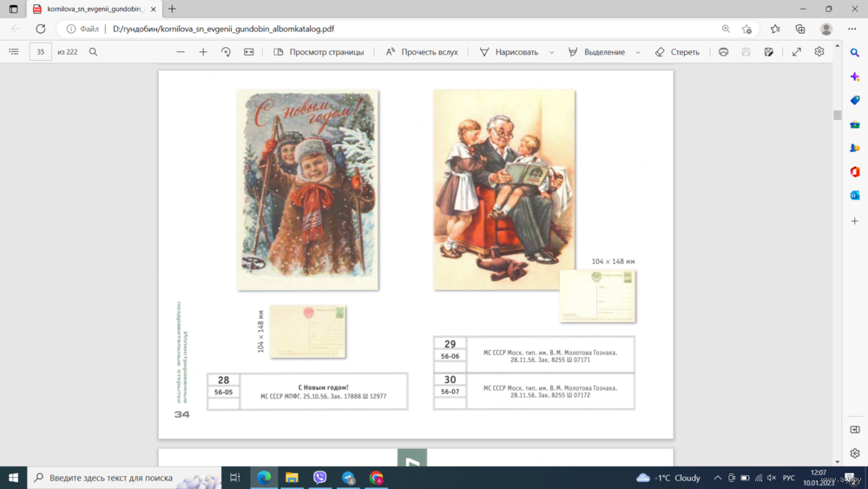Save the PDF as a copy

click(x=769, y=51)
